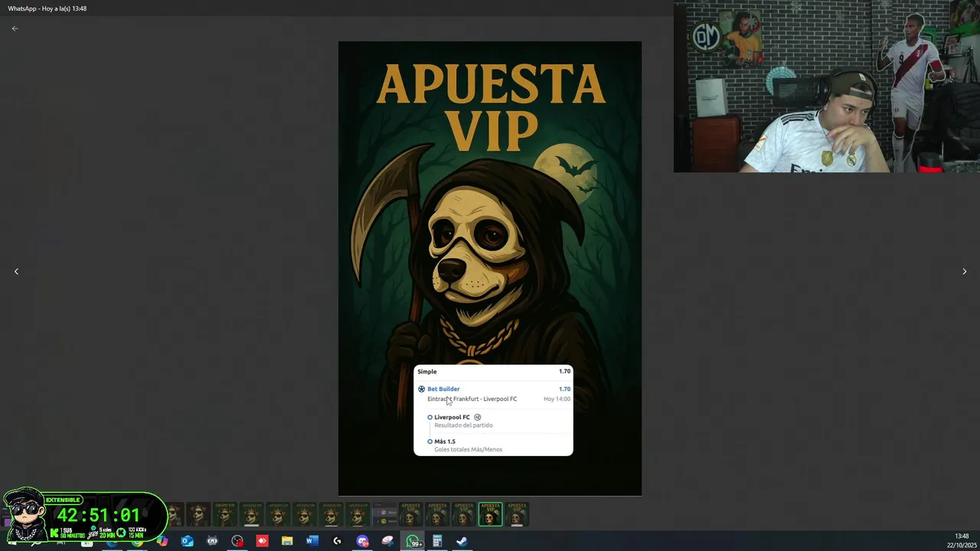Open Discord from the taskbar

362,541
